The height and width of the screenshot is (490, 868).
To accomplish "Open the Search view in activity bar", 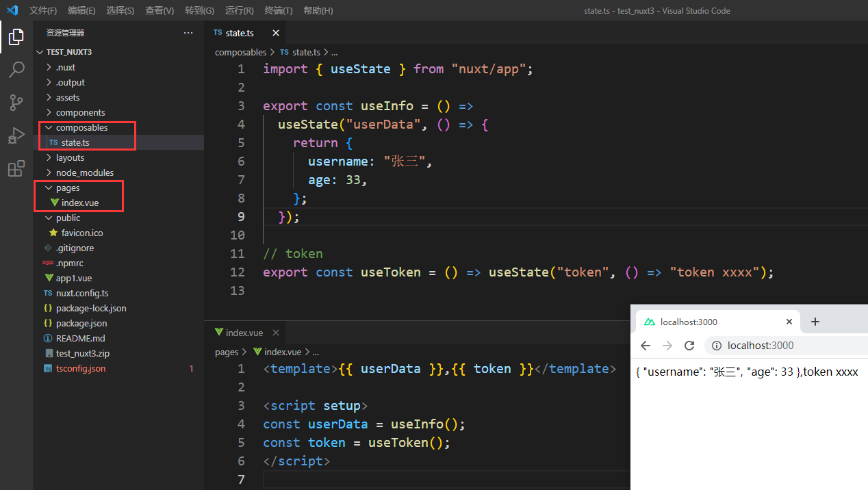I will [16, 69].
